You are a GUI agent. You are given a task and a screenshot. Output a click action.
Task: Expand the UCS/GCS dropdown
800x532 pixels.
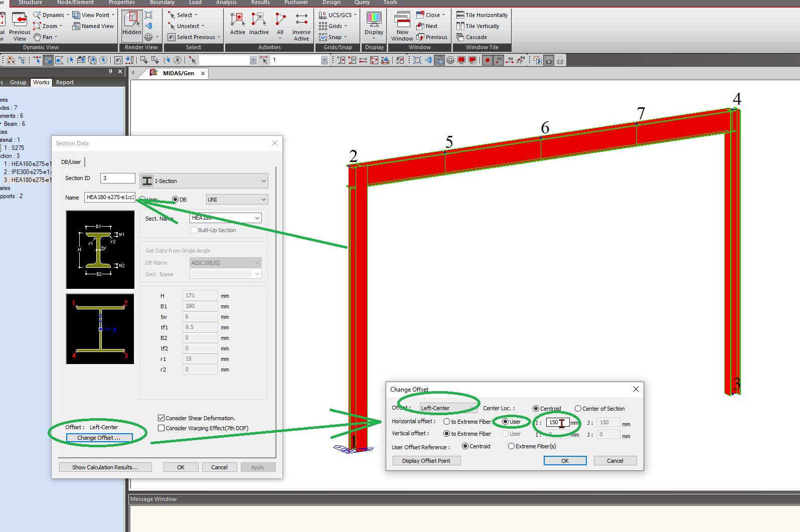click(356, 15)
